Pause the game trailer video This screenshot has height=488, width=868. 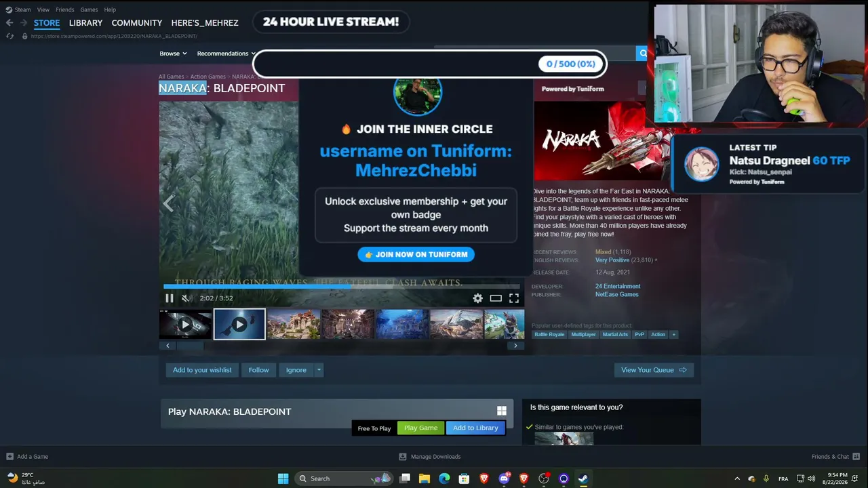pyautogui.click(x=170, y=298)
